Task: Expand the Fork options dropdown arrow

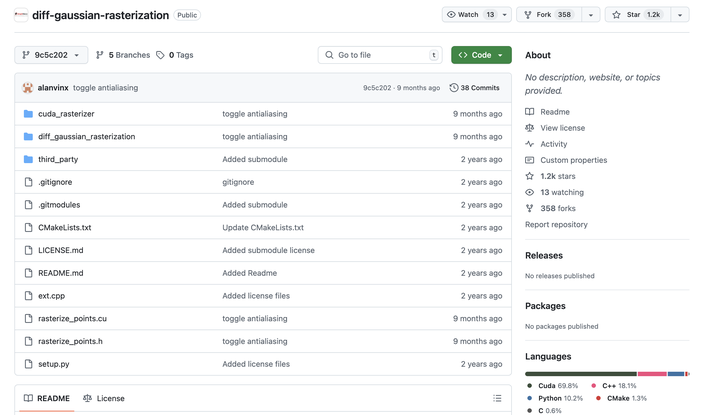Action: point(591,15)
